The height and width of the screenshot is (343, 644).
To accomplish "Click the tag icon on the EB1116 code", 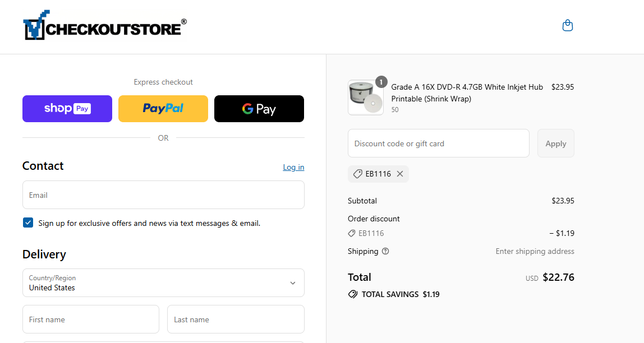I will coord(357,174).
